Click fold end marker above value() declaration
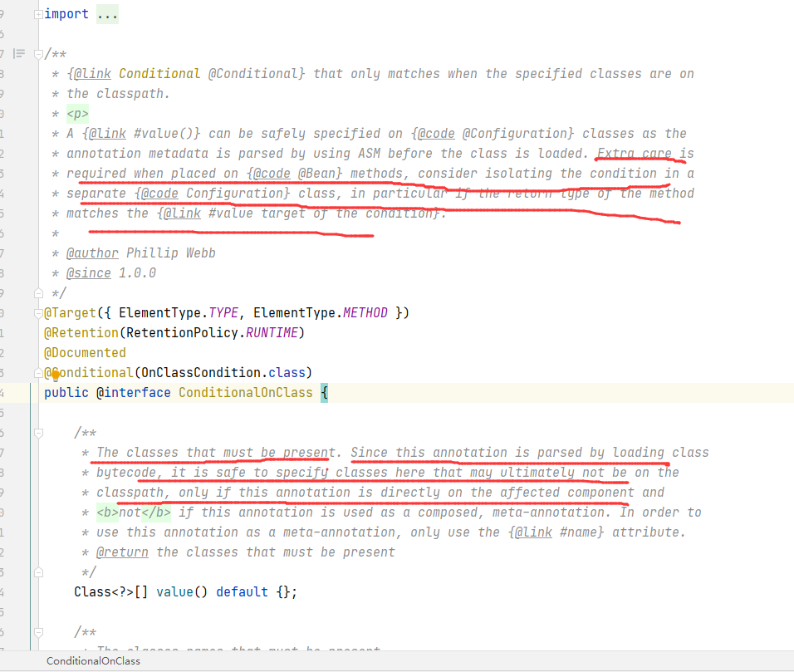Image resolution: width=794 pixels, height=672 pixels. click(38, 572)
